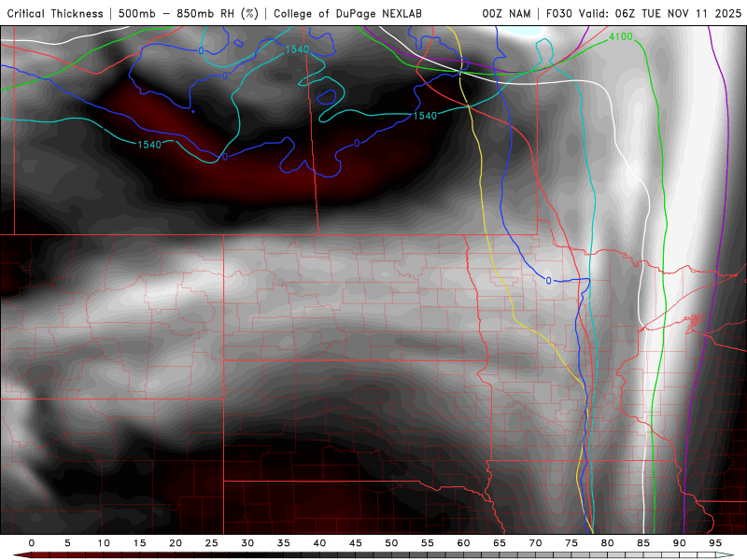Select the "85" color bar value
Image resolution: width=747 pixels, height=560 pixels.
tap(643, 543)
